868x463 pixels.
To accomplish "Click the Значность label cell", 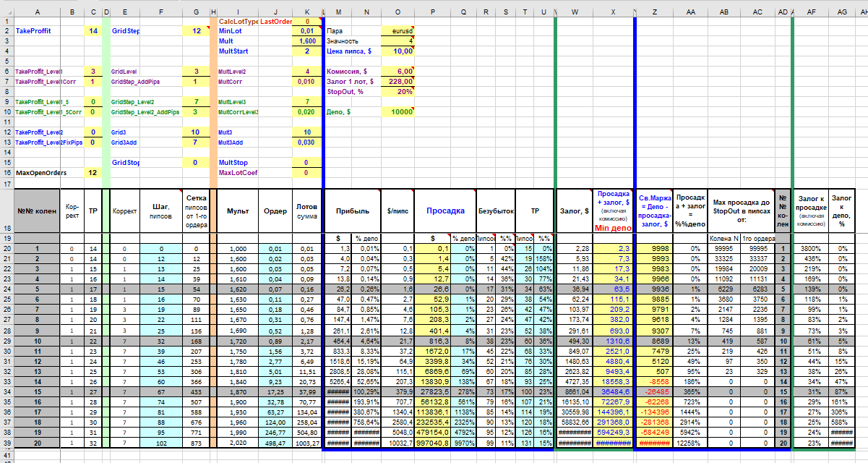I will tap(353, 42).
